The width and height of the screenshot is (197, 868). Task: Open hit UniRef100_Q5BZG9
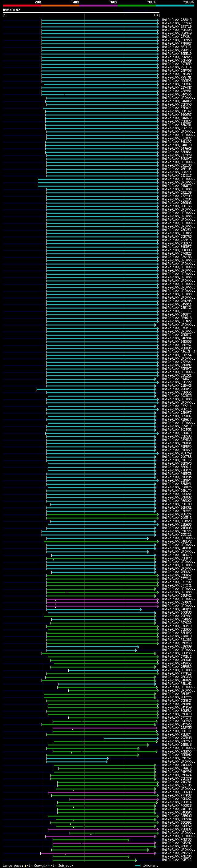[176, 853]
